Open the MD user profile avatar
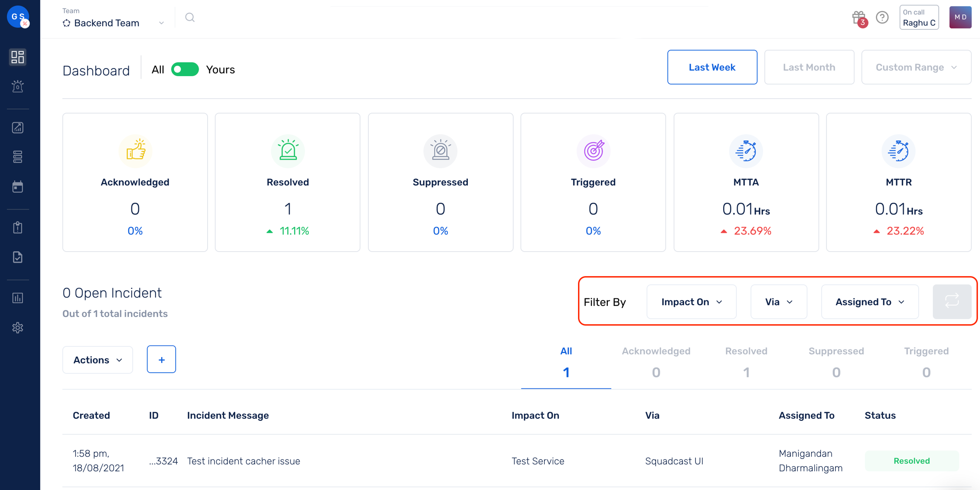Viewport: 980px width, 490px height. (960, 17)
